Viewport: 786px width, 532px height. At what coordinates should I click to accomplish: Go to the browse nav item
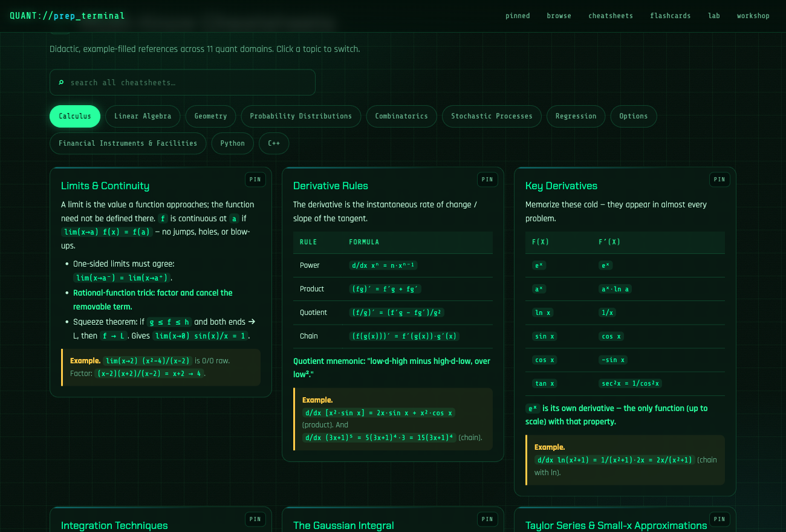pos(559,16)
